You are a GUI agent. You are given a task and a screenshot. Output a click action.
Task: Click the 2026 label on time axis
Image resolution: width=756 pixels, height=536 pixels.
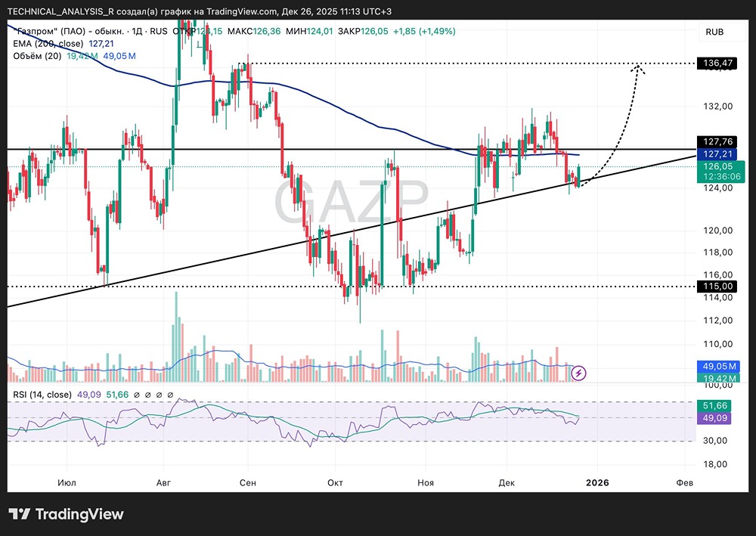click(597, 482)
